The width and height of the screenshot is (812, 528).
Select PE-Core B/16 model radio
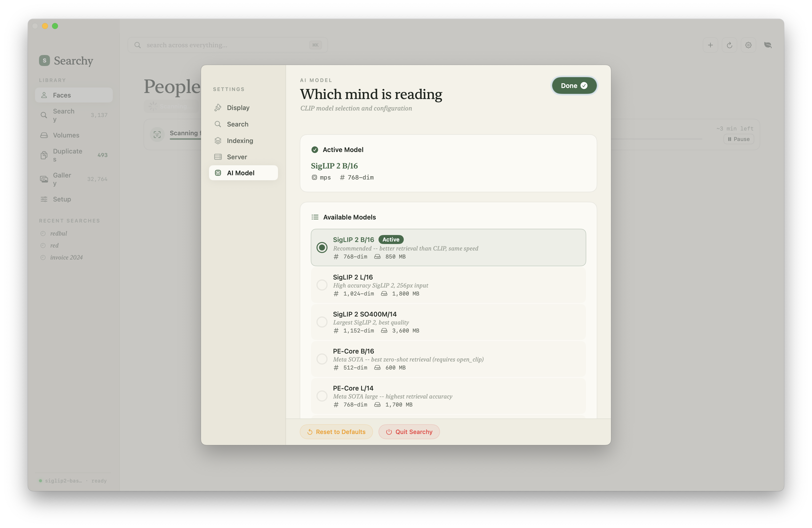(x=322, y=359)
